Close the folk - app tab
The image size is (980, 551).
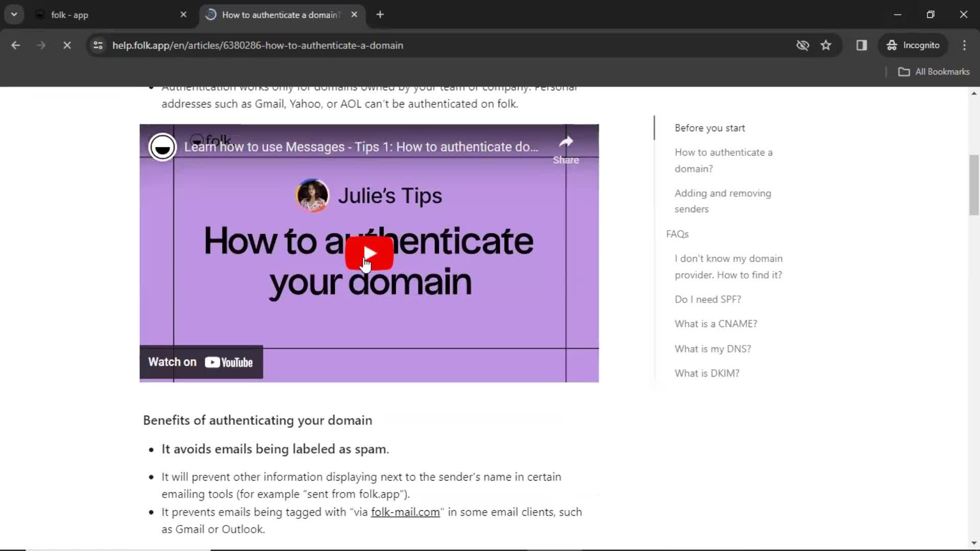(x=183, y=15)
